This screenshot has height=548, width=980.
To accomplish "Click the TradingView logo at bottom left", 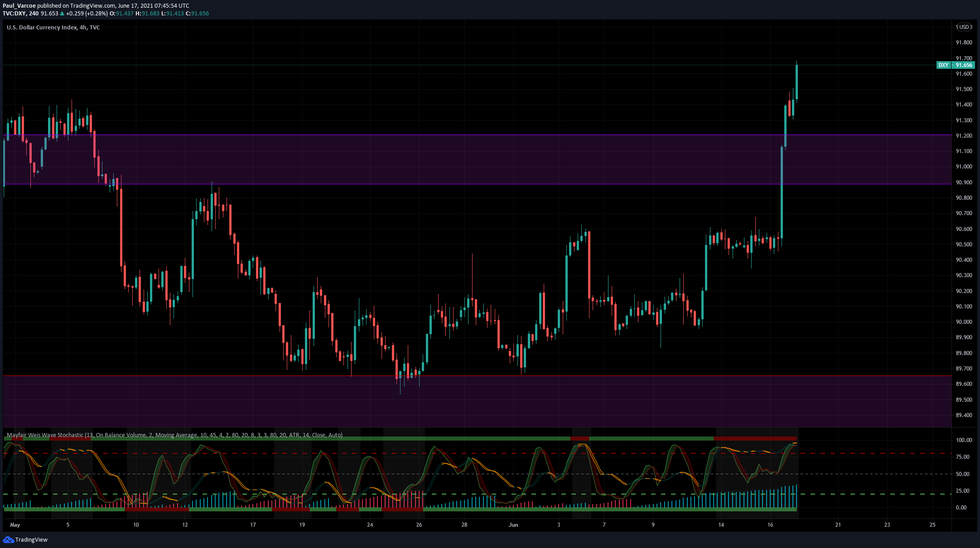I will click(x=25, y=539).
